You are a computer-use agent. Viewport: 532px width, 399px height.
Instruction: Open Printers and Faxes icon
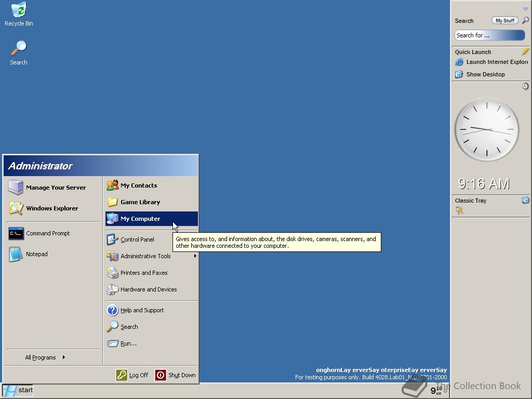coord(112,272)
